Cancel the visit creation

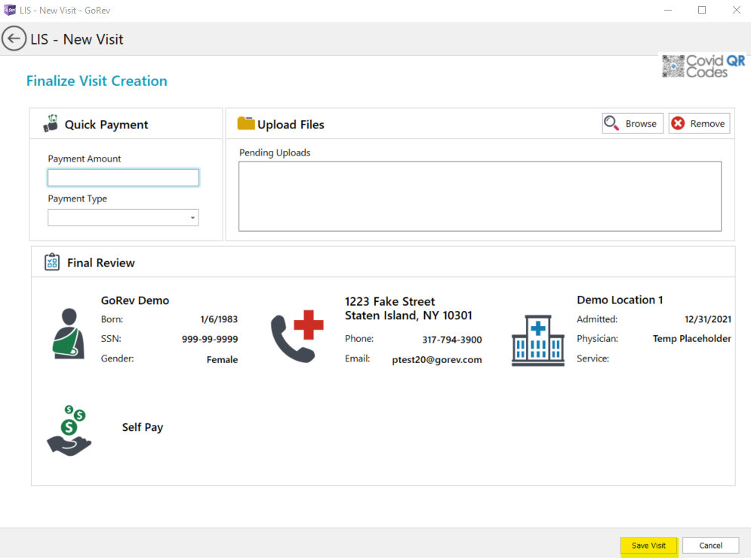pyautogui.click(x=711, y=546)
